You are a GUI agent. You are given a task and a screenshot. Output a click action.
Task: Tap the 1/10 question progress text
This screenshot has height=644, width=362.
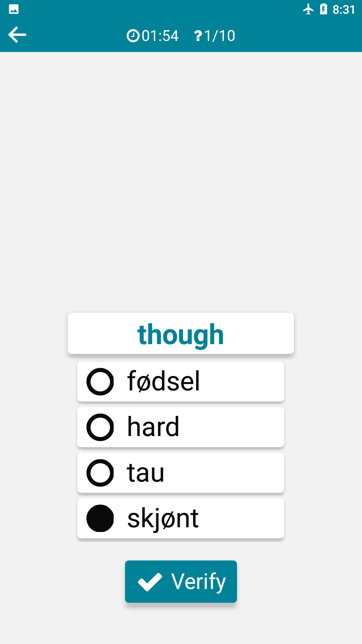(220, 36)
